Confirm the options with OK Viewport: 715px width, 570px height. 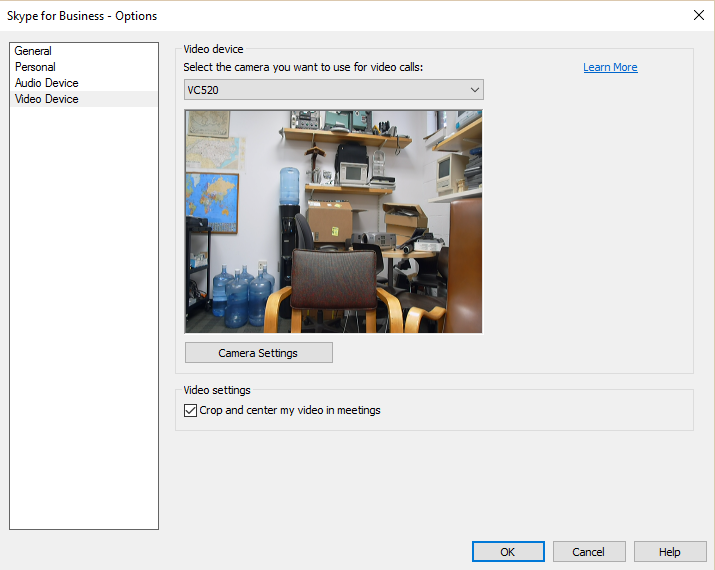pos(508,552)
